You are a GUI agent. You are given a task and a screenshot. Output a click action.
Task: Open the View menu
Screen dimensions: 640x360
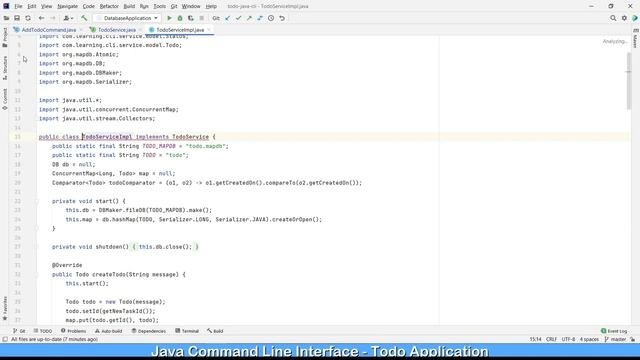[x=47, y=6]
